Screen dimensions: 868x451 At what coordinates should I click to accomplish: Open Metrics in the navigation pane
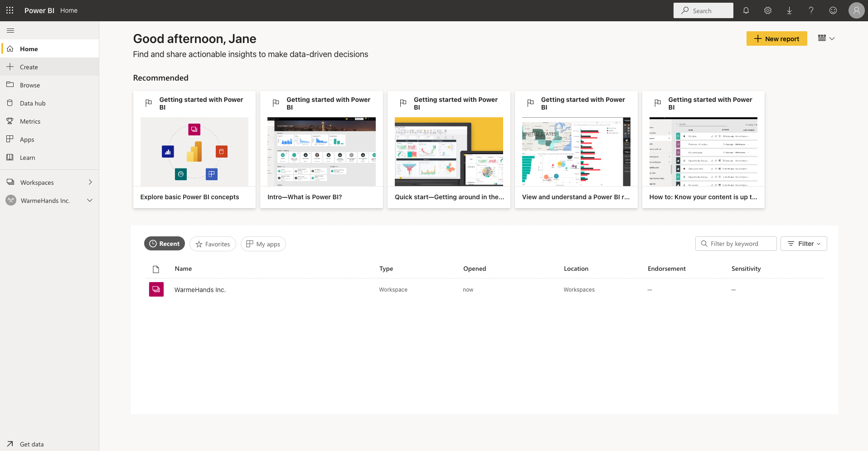[30, 121]
